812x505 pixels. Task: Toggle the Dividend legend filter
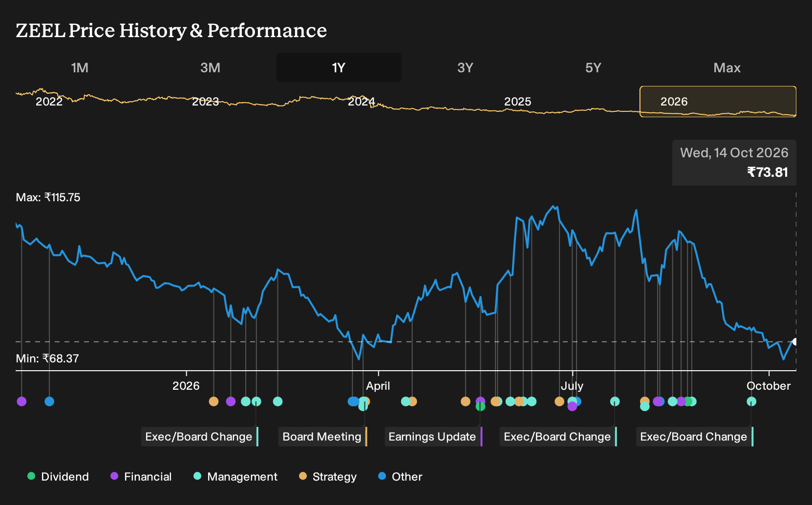pyautogui.click(x=58, y=476)
